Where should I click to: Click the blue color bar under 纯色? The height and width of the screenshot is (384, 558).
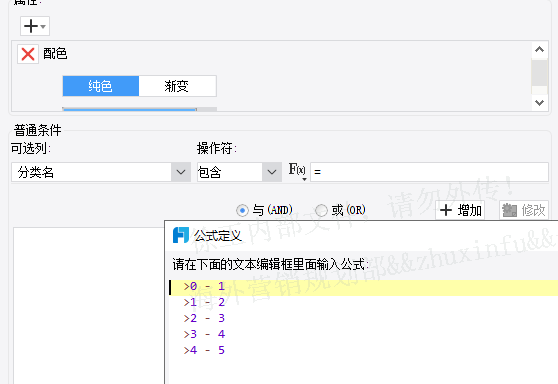coord(130,109)
